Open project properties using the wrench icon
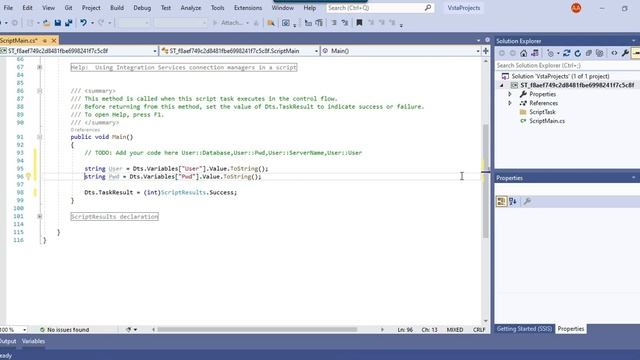This screenshot has width=640, height=360. point(625,53)
